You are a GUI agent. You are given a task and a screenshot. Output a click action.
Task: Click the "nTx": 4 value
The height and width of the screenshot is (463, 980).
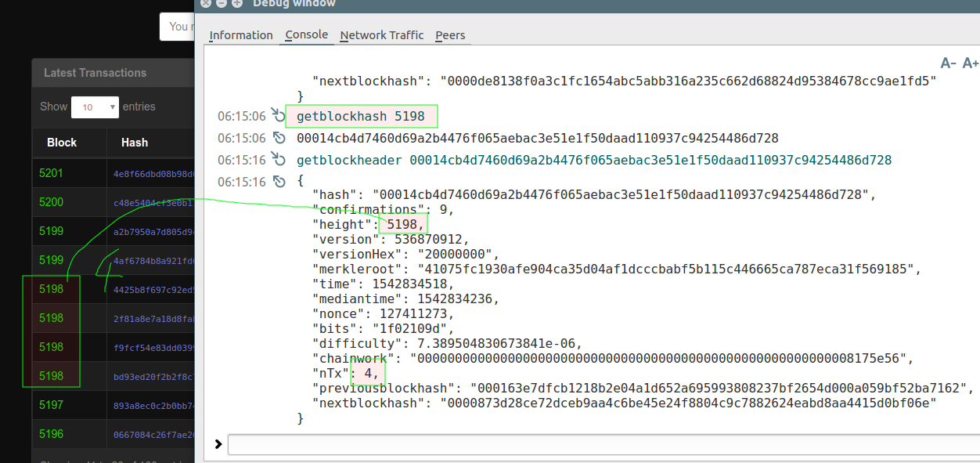[371, 373]
